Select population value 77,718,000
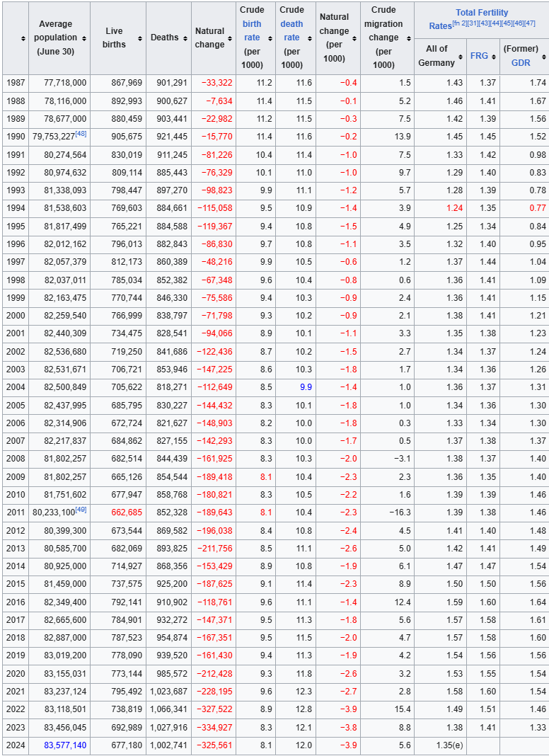 point(65,83)
